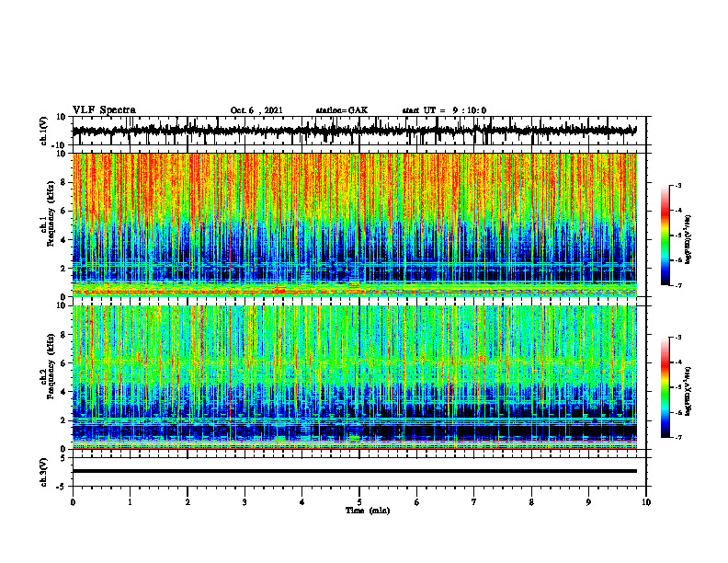Viewport: 728px width, 563px height.
Task: Click the "8" kHz tick of ch.1 spectrogram
Action: pyautogui.click(x=64, y=182)
